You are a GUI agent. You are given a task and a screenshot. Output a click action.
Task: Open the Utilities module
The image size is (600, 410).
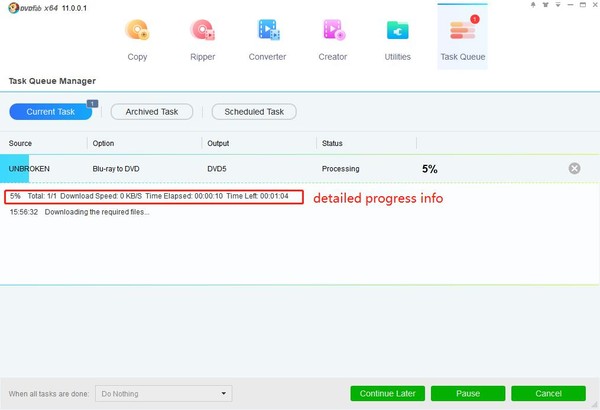point(397,39)
